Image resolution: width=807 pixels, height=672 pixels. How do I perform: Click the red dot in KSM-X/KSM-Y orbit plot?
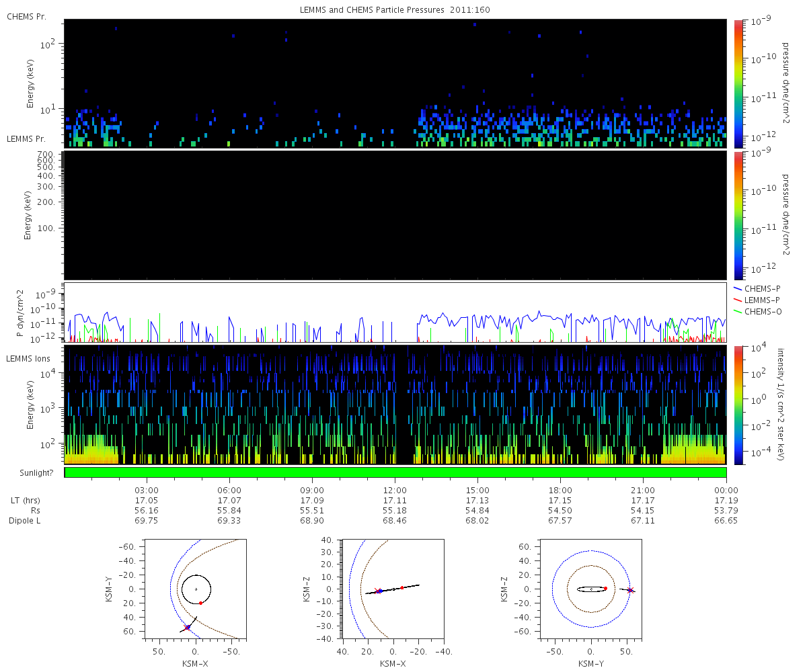(x=200, y=603)
